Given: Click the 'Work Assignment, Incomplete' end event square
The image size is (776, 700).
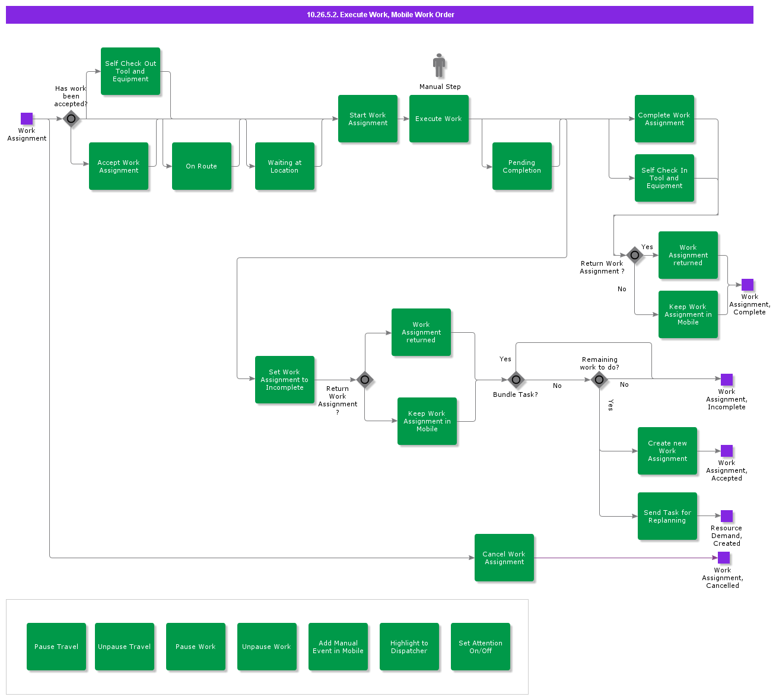Looking at the screenshot, I should pyautogui.click(x=727, y=380).
